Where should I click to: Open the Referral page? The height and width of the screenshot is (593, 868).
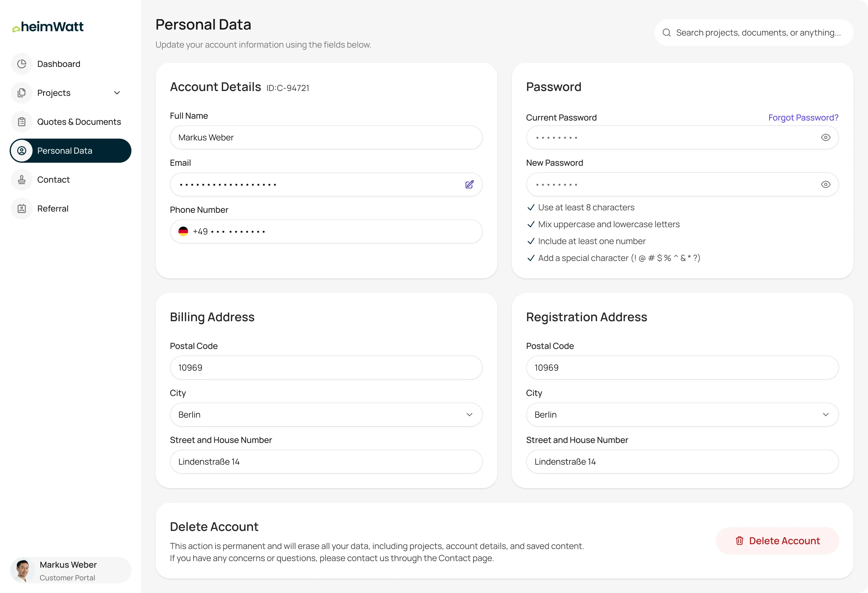click(x=71, y=209)
